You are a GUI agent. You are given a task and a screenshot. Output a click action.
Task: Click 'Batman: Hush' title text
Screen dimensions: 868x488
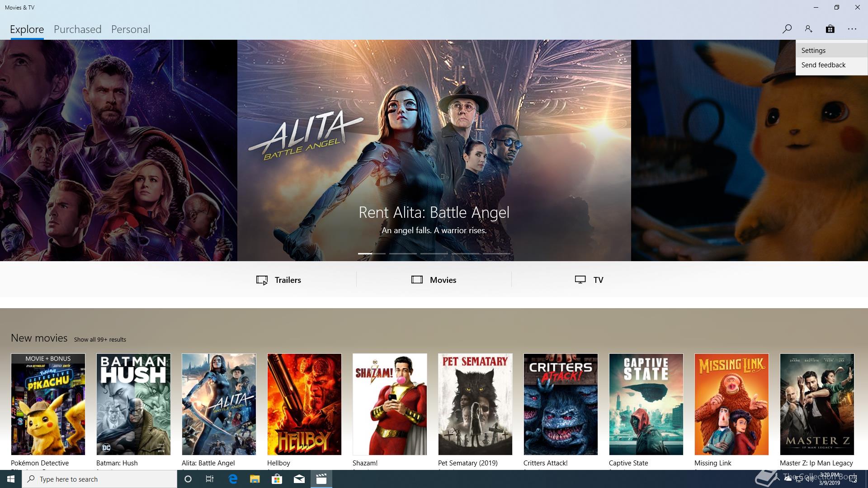click(x=117, y=463)
